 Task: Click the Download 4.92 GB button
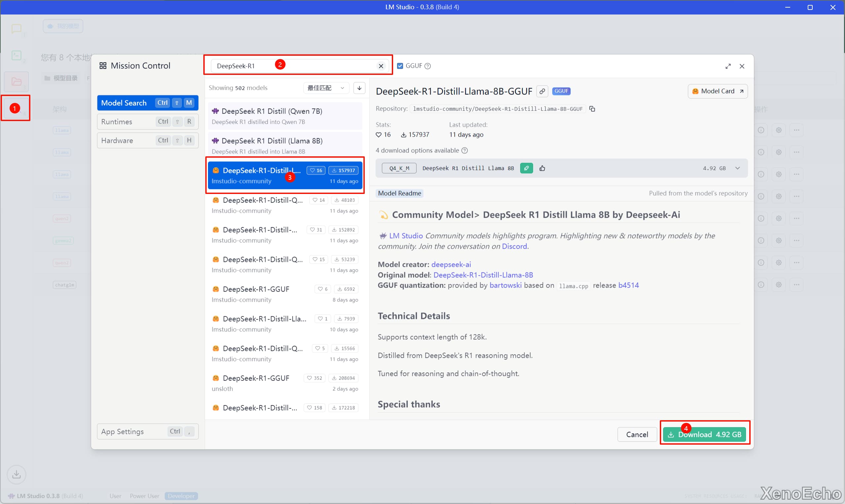[704, 434]
